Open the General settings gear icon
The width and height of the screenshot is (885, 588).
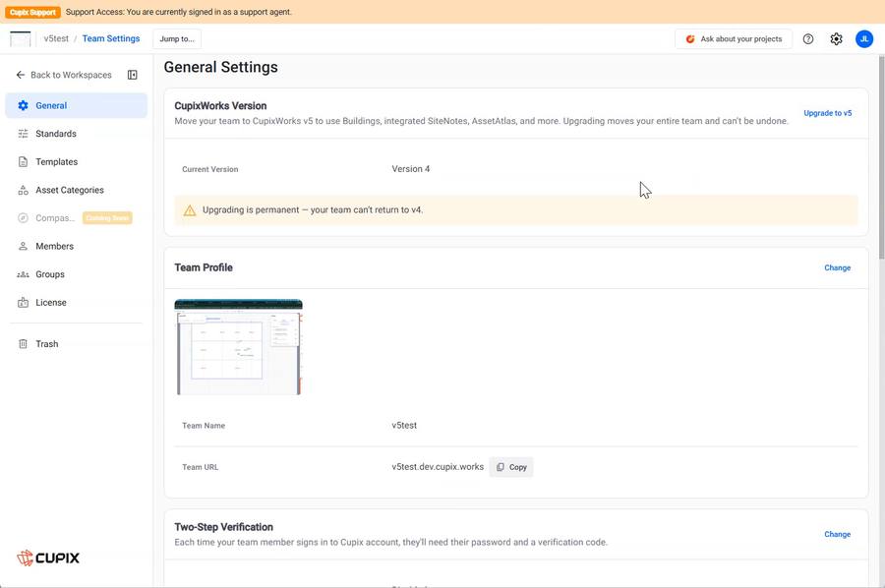[24, 105]
